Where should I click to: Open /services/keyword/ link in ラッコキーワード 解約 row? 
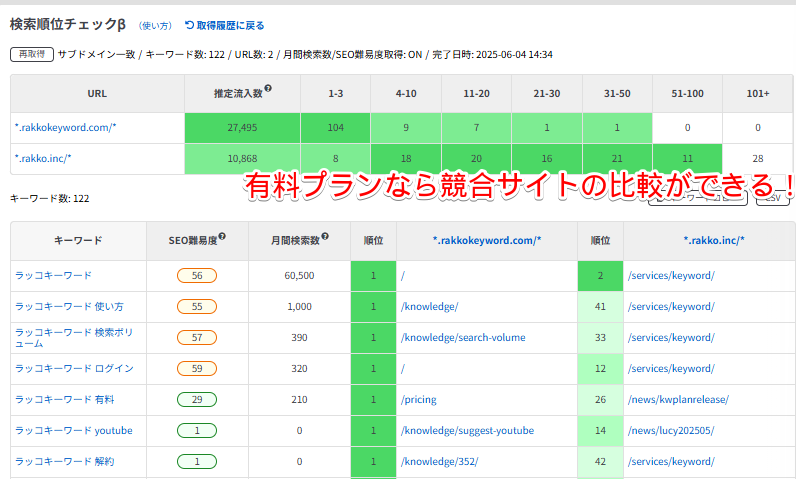pos(671,461)
